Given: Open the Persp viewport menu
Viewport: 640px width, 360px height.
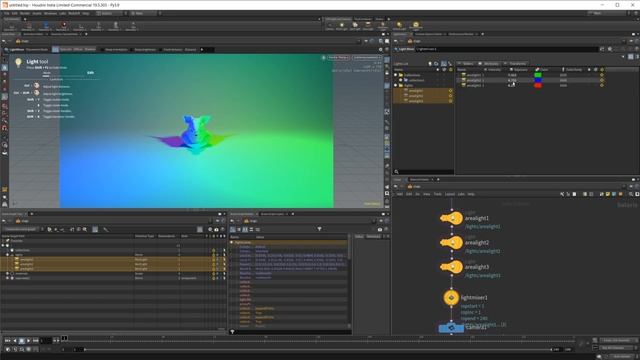Looking at the screenshot, I should click(x=338, y=58).
